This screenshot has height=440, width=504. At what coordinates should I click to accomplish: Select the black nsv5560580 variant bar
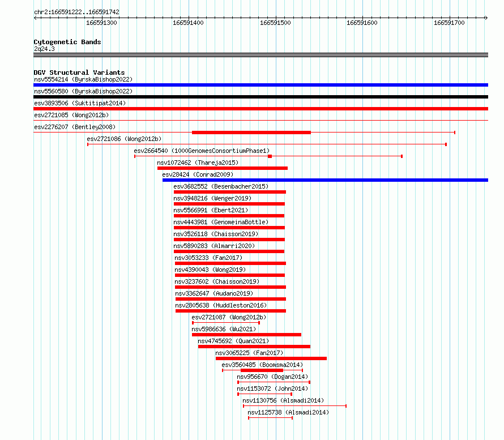point(260,97)
